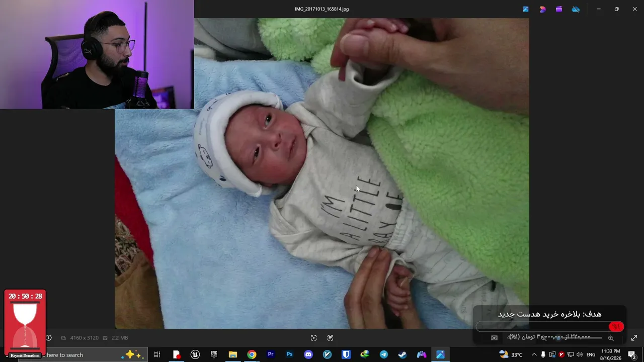This screenshot has width=644, height=362.
Task: Open Telegram from the taskbar
Action: tap(384, 354)
